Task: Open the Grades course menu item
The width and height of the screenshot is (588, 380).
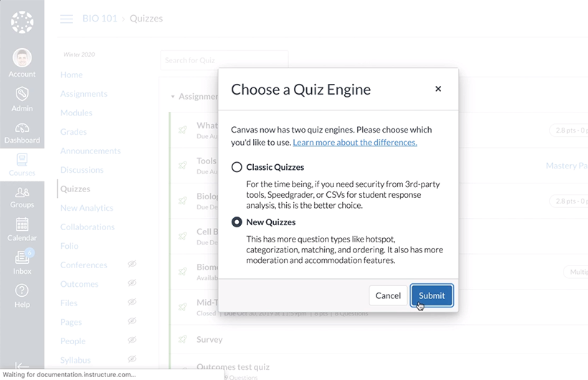Action: click(x=73, y=132)
